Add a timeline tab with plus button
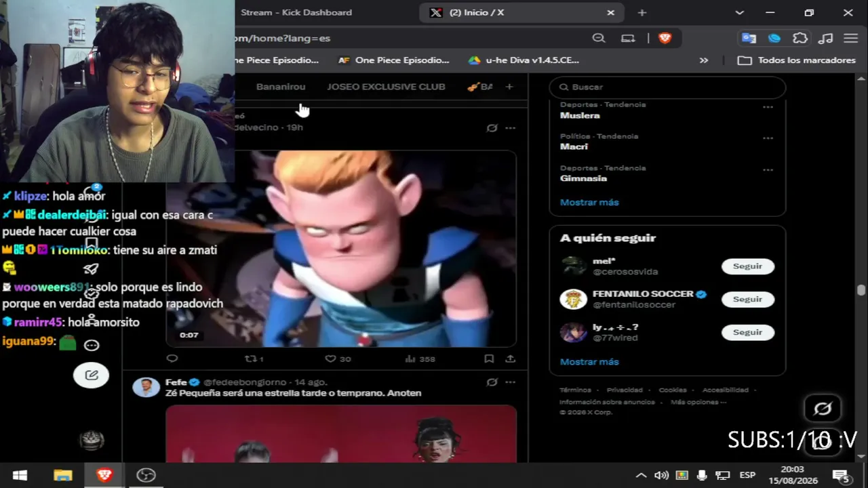Viewport: 868px width, 488px height. pyautogui.click(x=509, y=87)
